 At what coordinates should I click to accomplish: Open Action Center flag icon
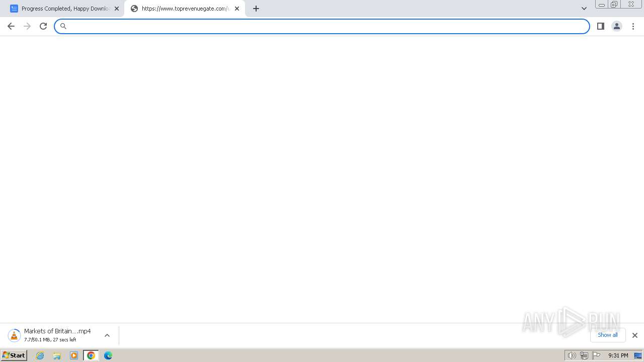pos(596,355)
